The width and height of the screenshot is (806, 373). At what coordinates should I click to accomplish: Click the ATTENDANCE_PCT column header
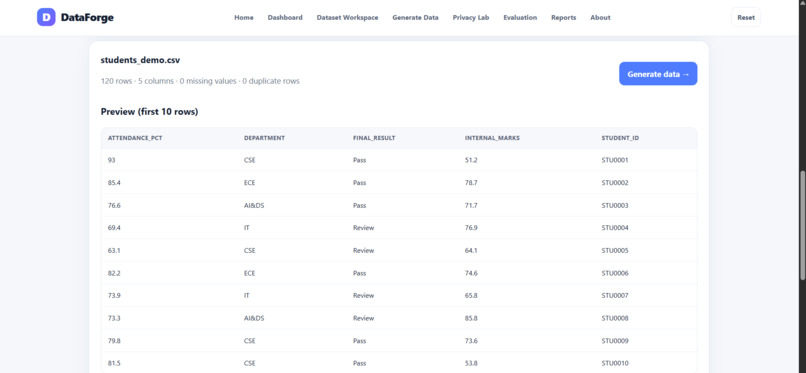coord(135,138)
